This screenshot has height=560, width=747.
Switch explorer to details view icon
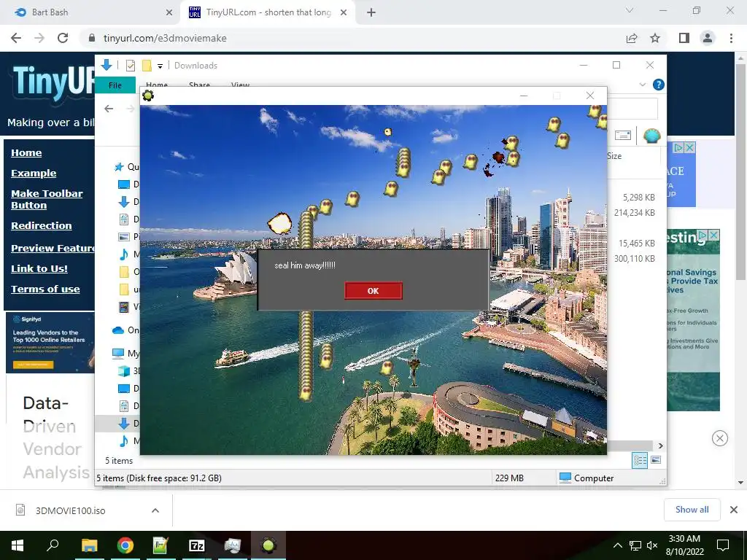tap(640, 460)
